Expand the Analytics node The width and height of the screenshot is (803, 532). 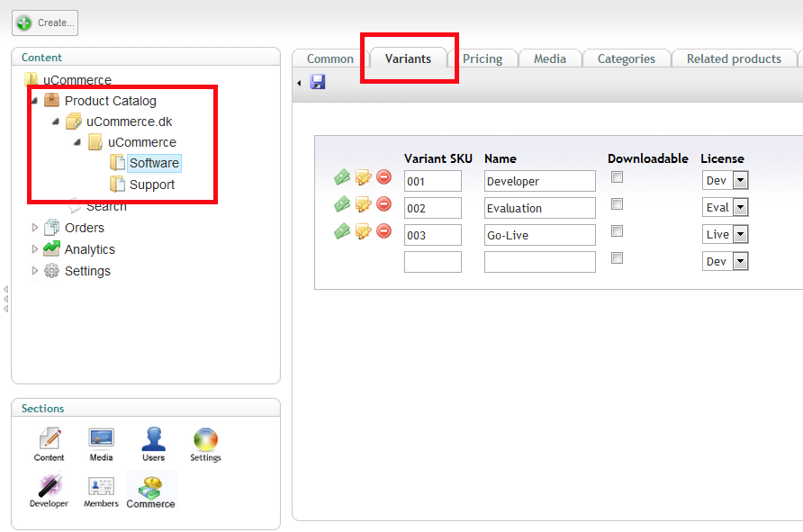click(x=35, y=249)
